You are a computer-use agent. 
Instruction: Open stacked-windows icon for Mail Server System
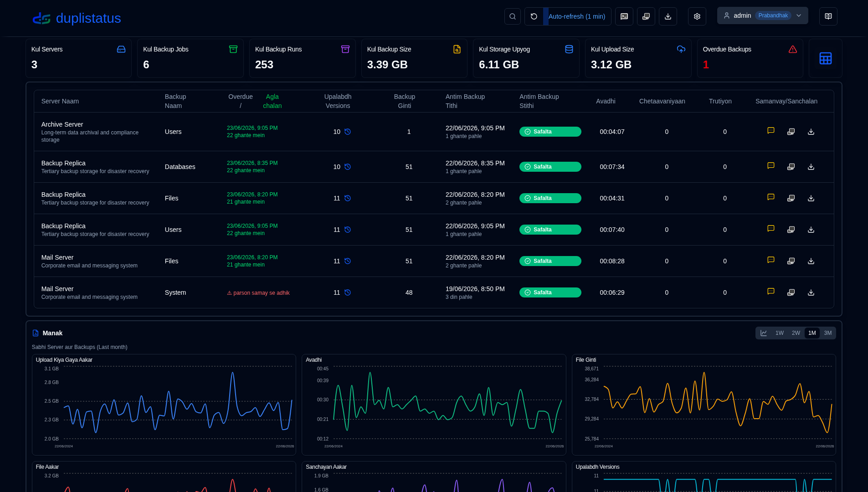pos(791,292)
